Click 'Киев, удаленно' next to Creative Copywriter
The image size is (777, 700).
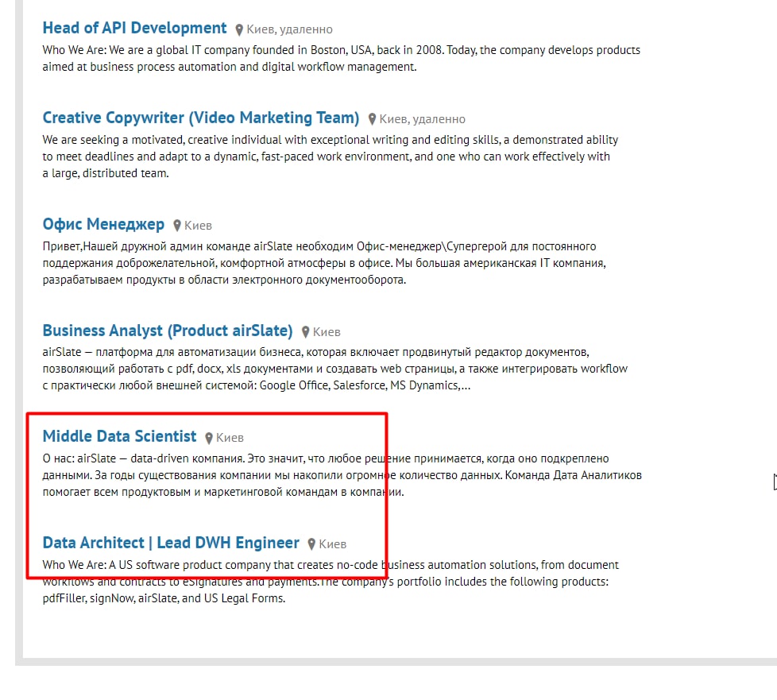point(422,119)
